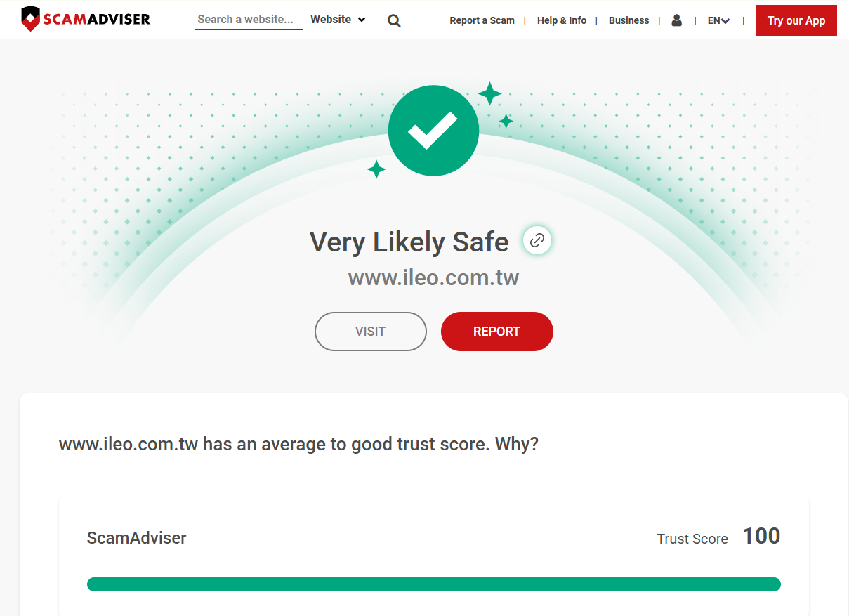Expand the EN language dropdown
Image resolution: width=849 pixels, height=616 pixels.
[718, 20]
